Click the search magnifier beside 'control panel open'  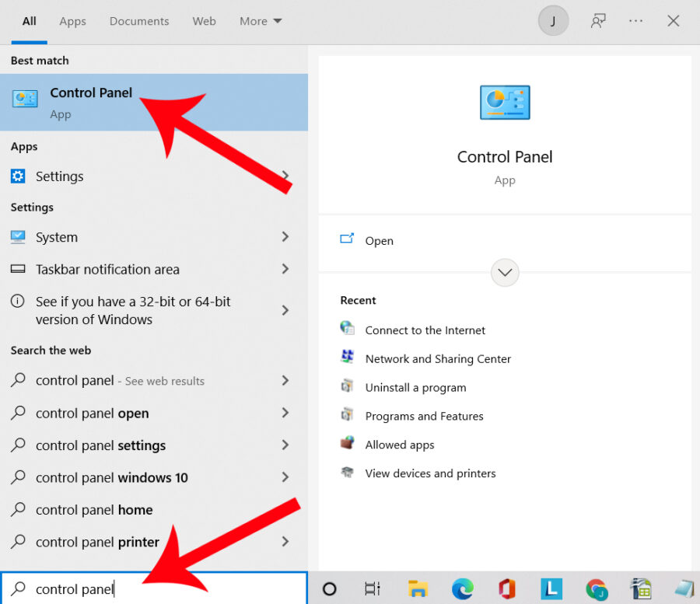tap(18, 413)
